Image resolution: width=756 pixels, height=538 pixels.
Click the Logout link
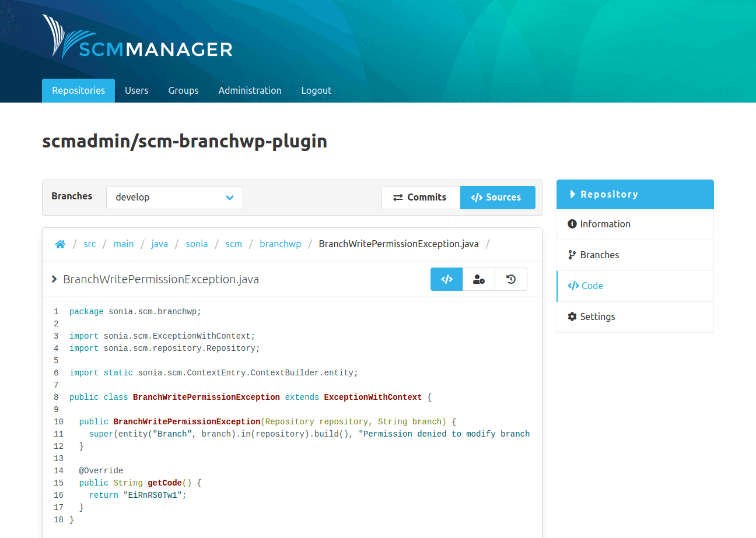[316, 90]
